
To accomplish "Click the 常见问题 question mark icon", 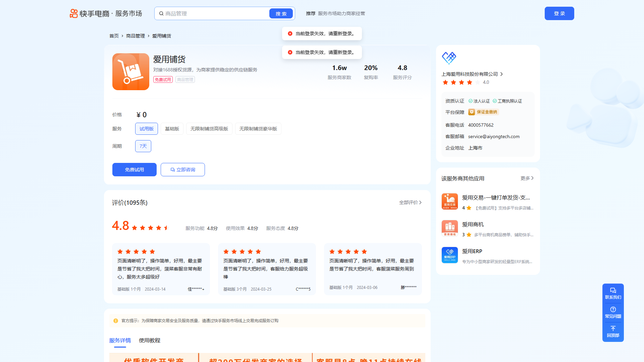I will (x=613, y=309).
